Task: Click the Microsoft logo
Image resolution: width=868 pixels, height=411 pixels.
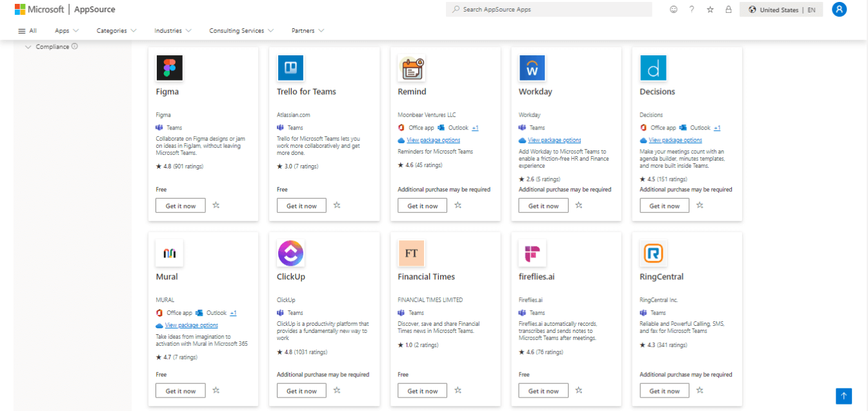Action: coord(39,10)
